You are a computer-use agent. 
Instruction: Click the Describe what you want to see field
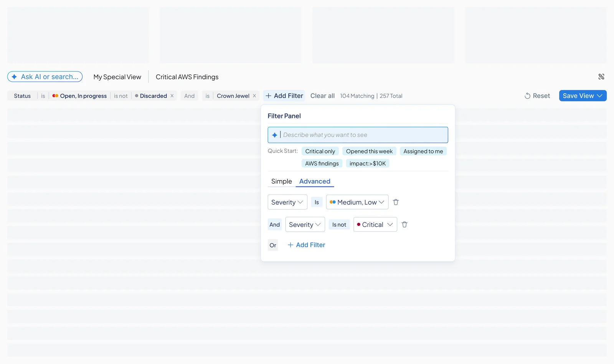[x=358, y=135]
